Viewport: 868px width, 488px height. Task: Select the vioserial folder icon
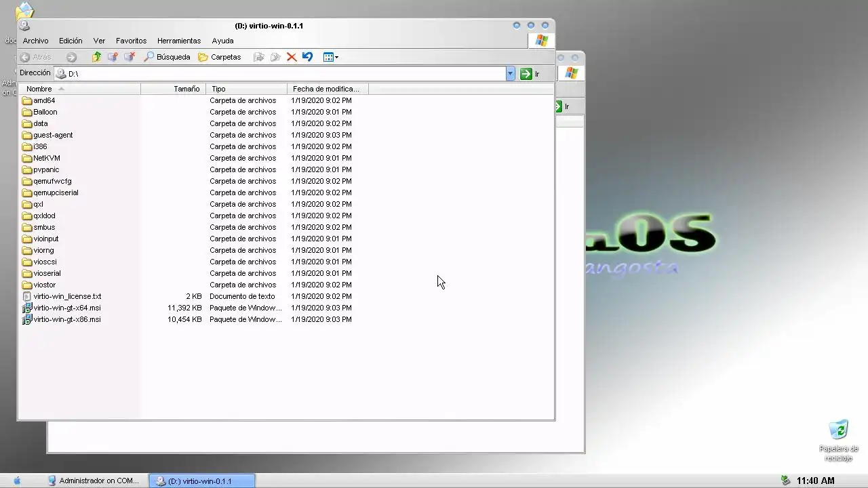[27, 273]
